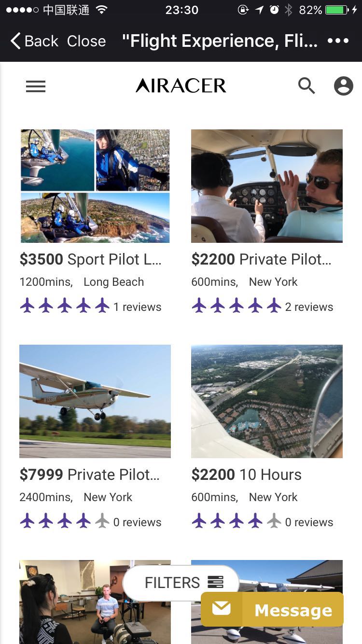The image size is (362, 644).
Task: Tap the three-dots more options icon
Action: coord(338,41)
